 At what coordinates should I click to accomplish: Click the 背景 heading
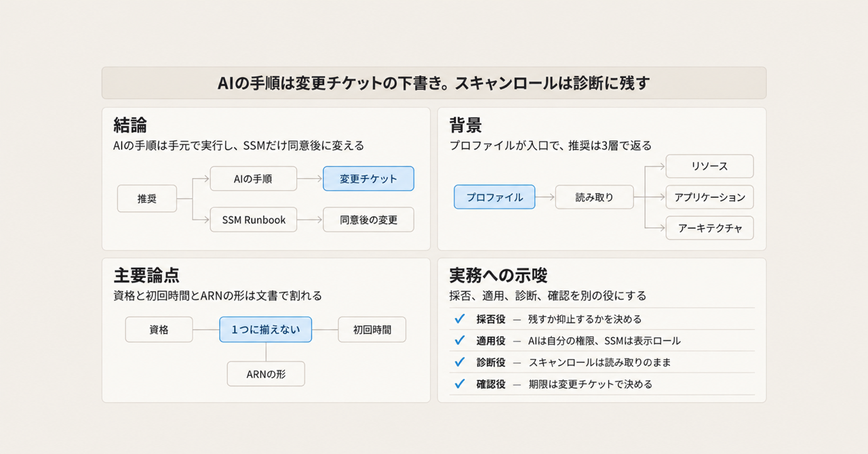[466, 125]
